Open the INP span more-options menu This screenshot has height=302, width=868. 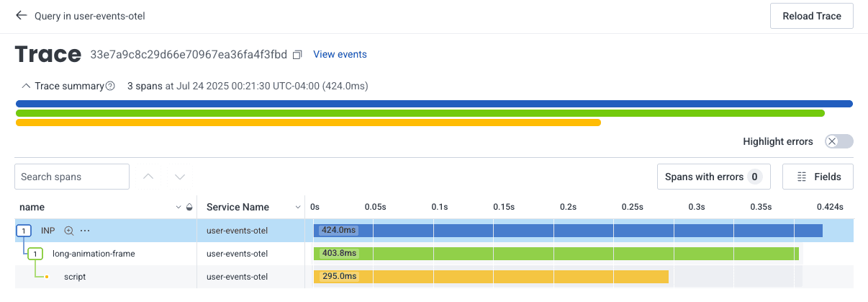[x=85, y=231]
